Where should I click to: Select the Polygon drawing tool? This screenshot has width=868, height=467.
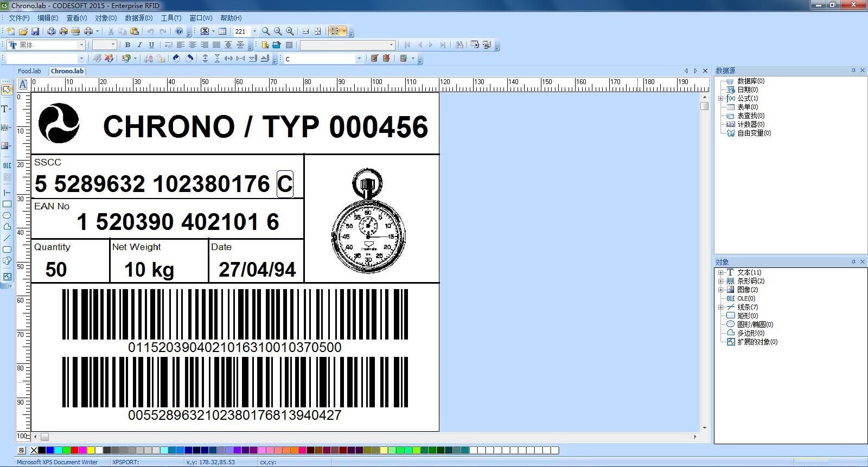[7, 227]
